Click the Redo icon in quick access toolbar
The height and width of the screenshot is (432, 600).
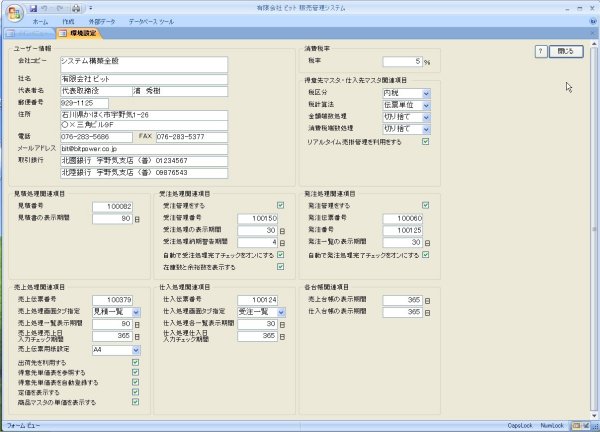[x=60, y=8]
